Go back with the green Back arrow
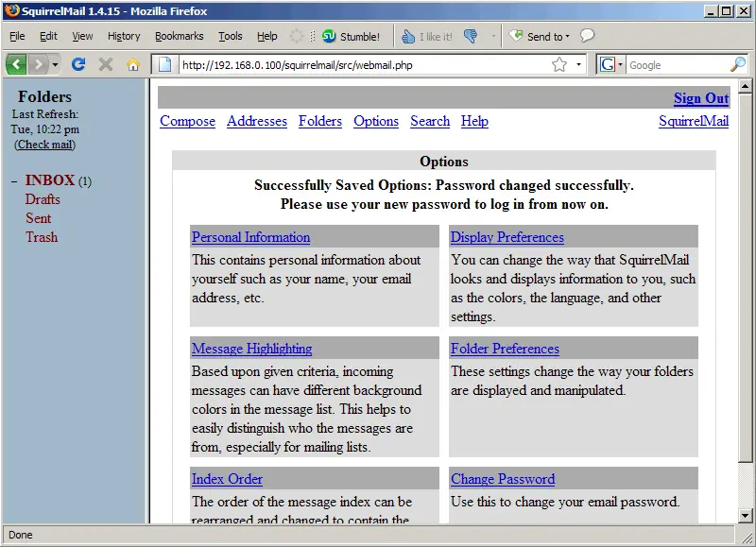Image resolution: width=756 pixels, height=547 pixels. pos(16,64)
